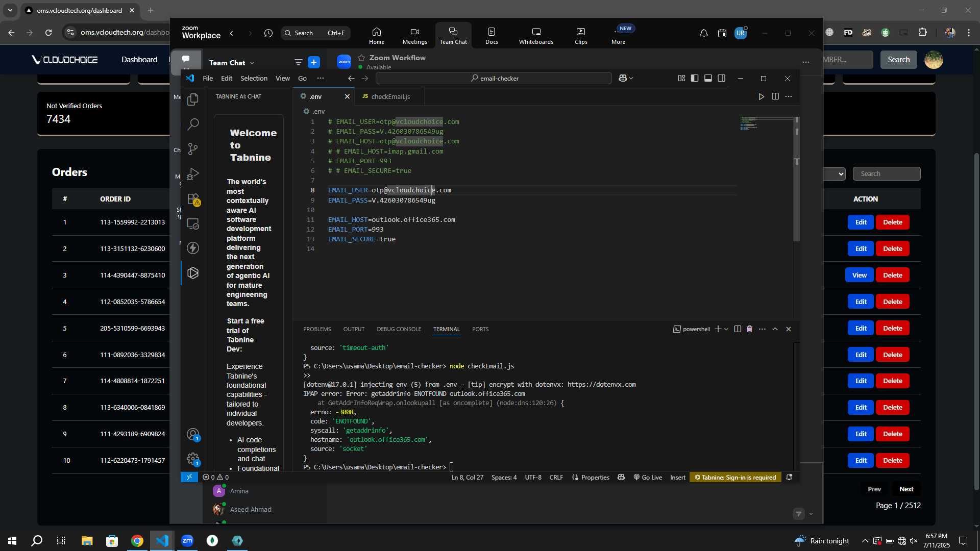The image size is (980, 551).
Task: Open Chrome tab search dropdown
Action: (10, 10)
